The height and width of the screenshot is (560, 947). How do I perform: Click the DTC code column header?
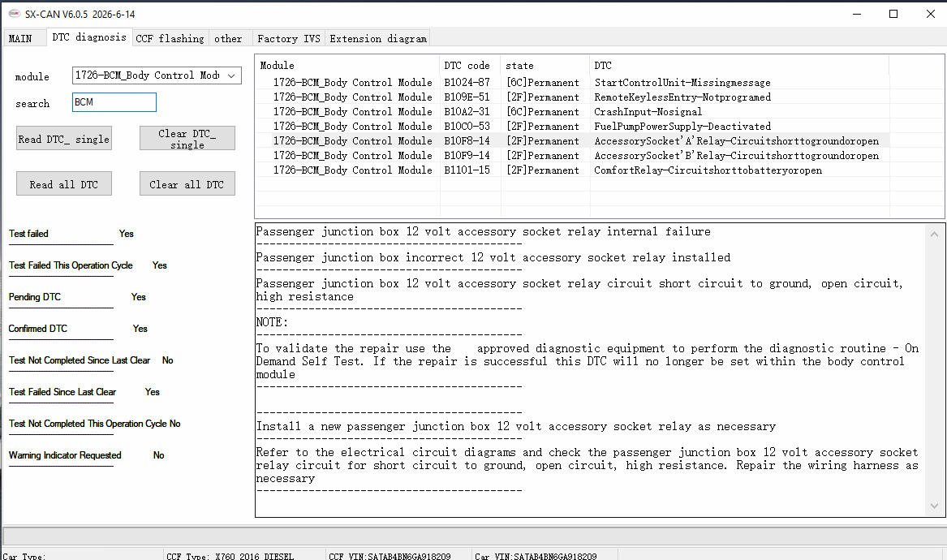click(470, 65)
